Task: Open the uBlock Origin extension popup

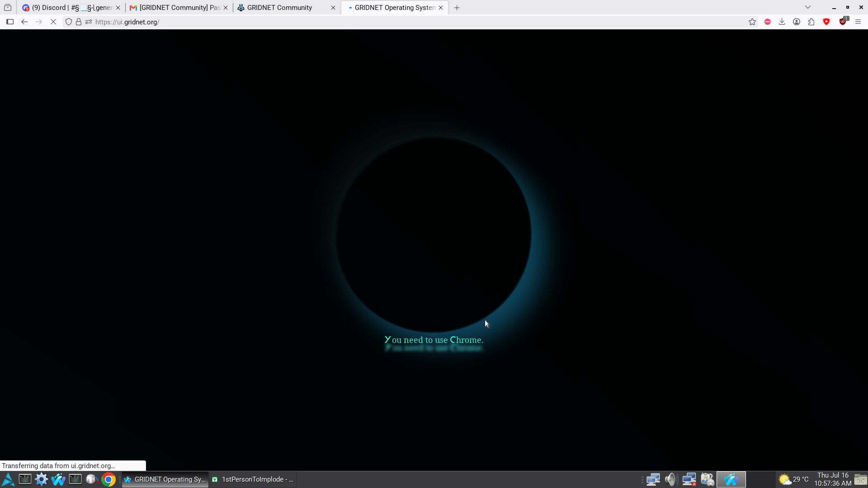Action: [843, 21]
